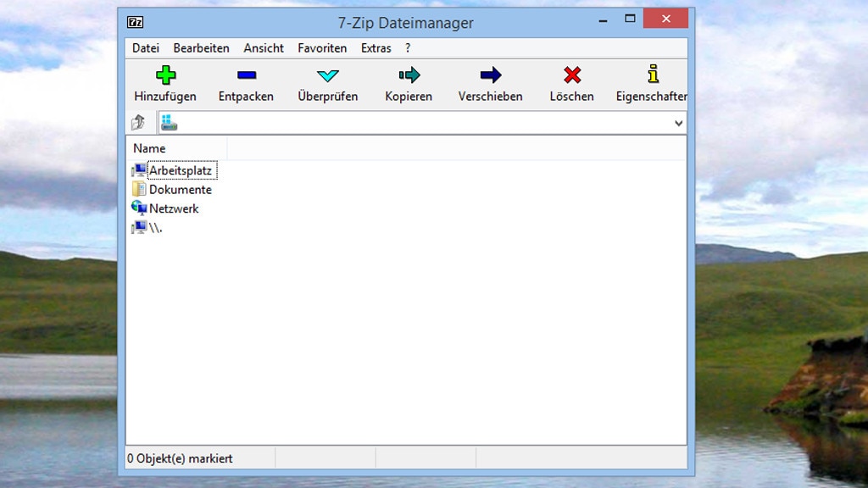Click the Überprüfen checkmark icon
The height and width of the screenshot is (488, 868).
point(328,75)
